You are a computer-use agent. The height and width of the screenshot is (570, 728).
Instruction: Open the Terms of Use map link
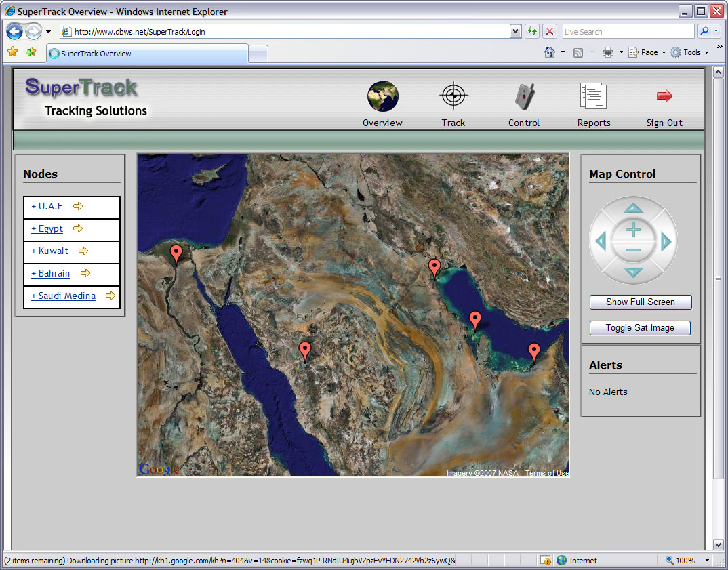547,473
